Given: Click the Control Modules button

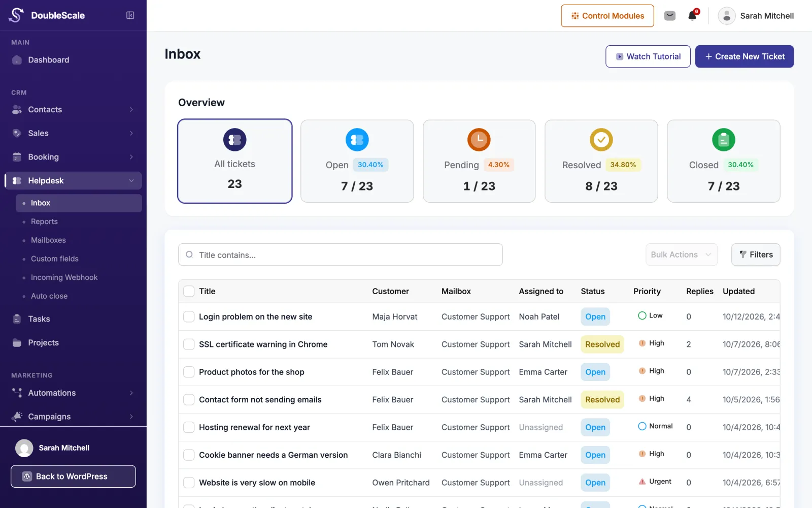Looking at the screenshot, I should click(x=607, y=16).
